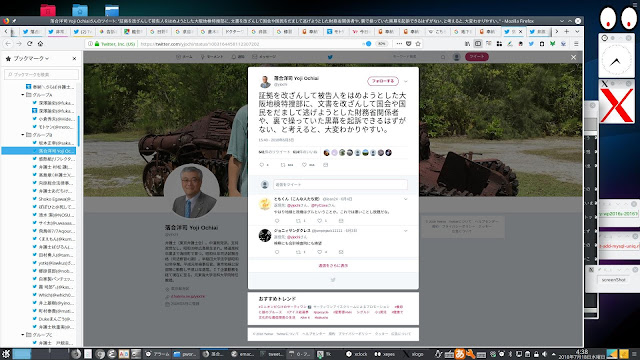640x360 pixels.
Task: Switch to the ドクター tab
Action: pyautogui.click(x=234, y=31)
